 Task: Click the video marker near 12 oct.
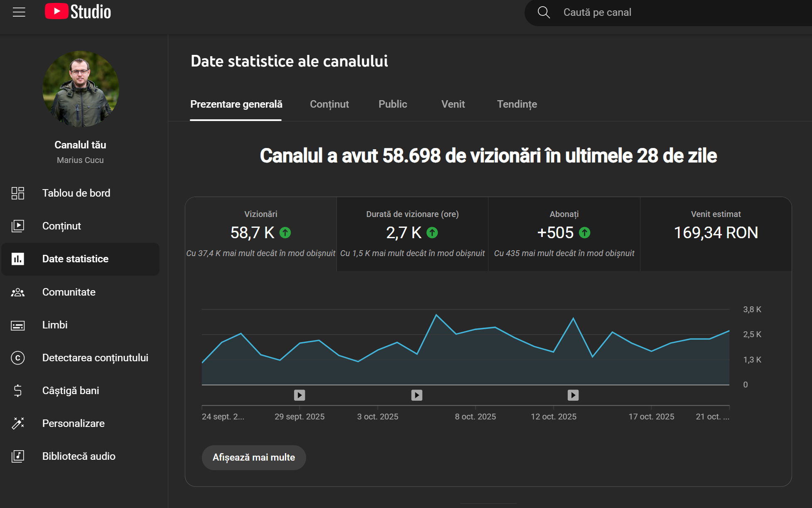pos(573,395)
